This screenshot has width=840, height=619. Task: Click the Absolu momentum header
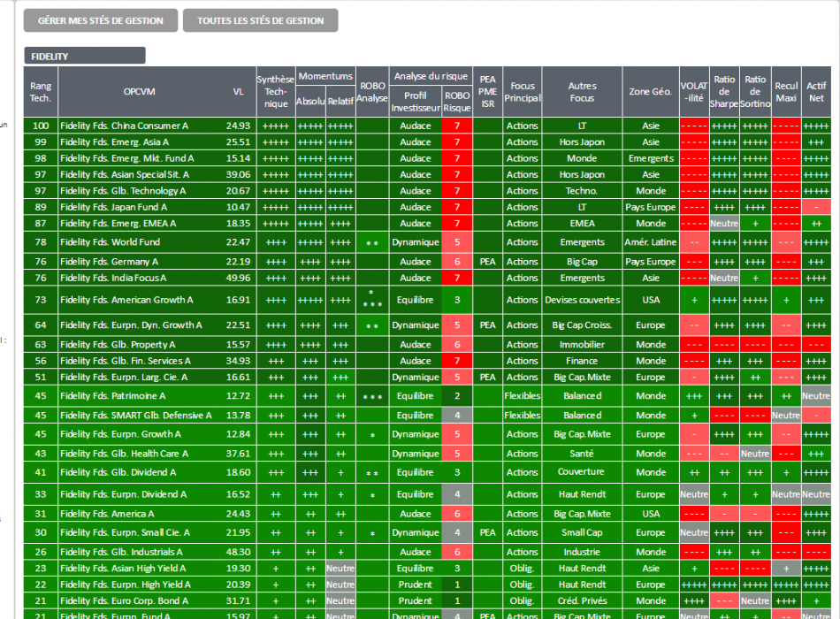point(310,101)
